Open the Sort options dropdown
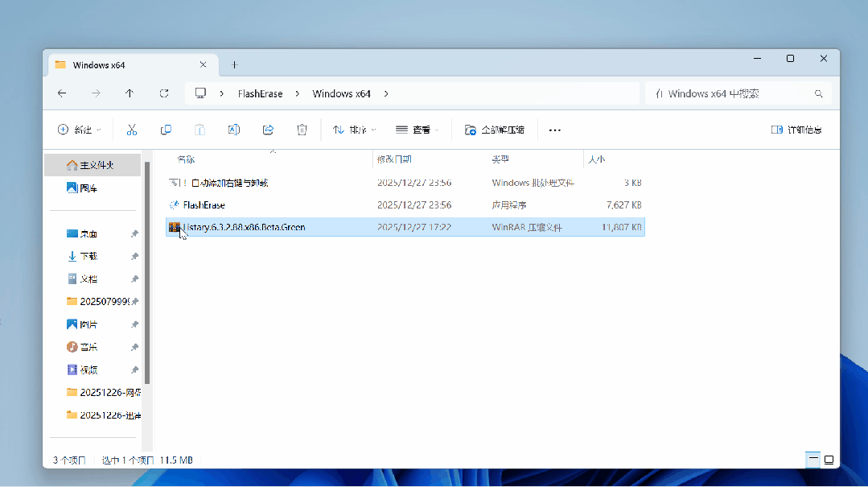This screenshot has width=868, height=487. click(x=354, y=130)
